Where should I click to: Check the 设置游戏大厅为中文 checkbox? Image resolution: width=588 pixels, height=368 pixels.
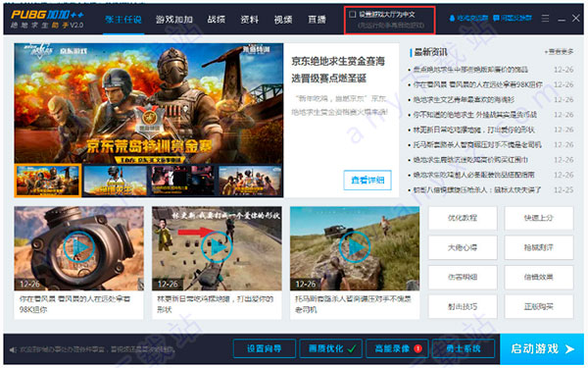[352, 15]
